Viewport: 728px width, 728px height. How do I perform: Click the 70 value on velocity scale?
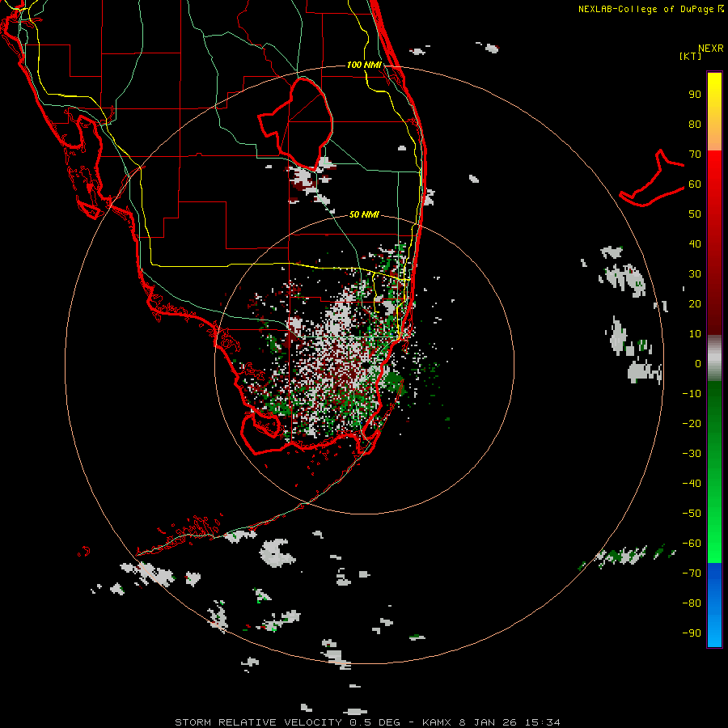point(695,154)
